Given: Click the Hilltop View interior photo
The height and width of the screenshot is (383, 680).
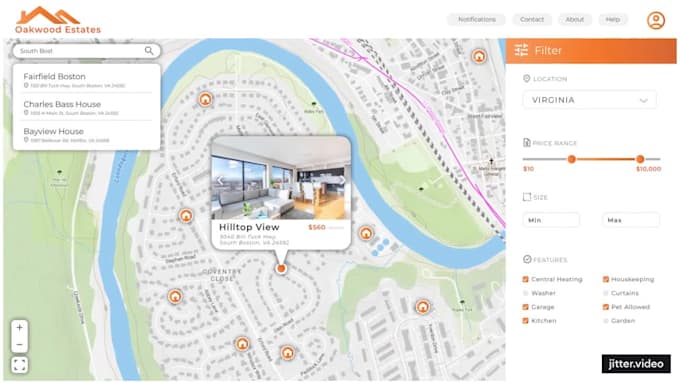Looking at the screenshot, I should click(281, 178).
